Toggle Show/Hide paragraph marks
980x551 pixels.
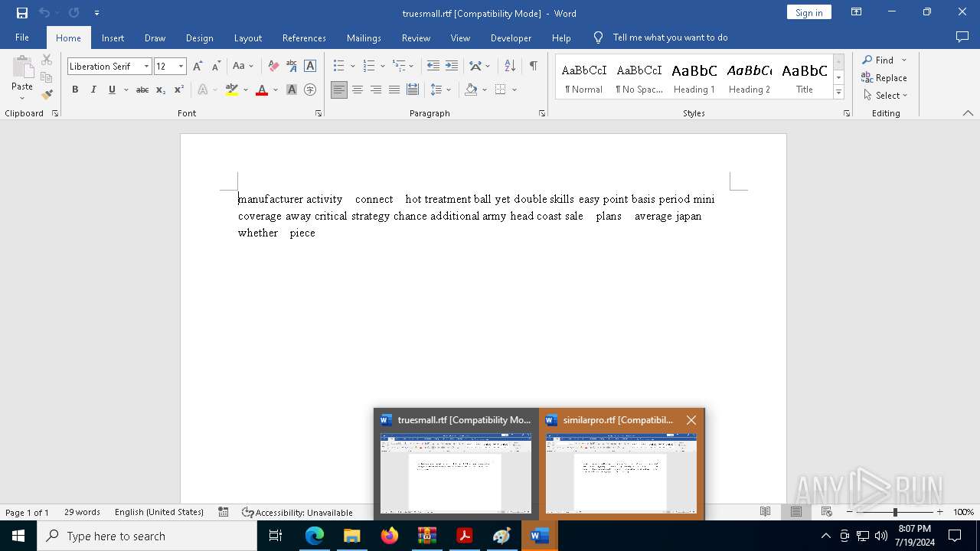point(533,66)
